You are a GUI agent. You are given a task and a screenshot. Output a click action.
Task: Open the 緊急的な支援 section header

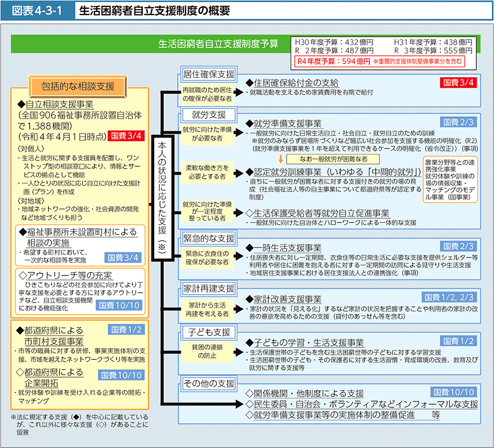pyautogui.click(x=208, y=238)
